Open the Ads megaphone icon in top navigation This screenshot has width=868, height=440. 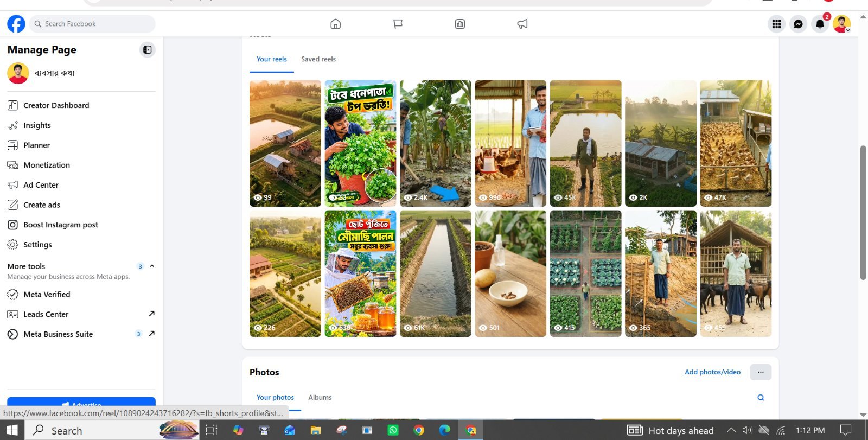click(522, 24)
